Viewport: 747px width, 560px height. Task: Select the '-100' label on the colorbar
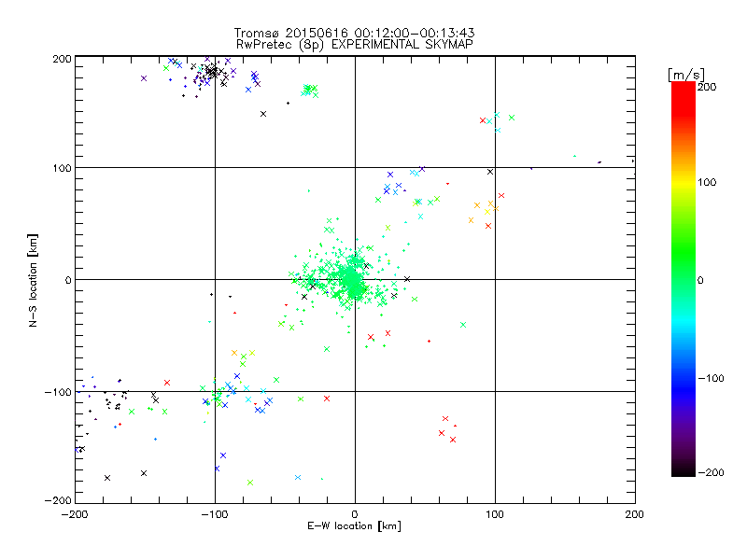point(711,378)
